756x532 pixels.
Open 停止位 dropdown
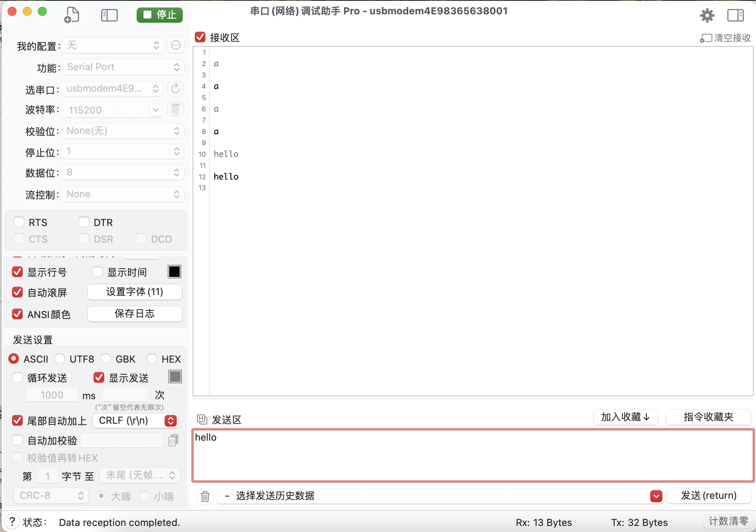(x=123, y=151)
